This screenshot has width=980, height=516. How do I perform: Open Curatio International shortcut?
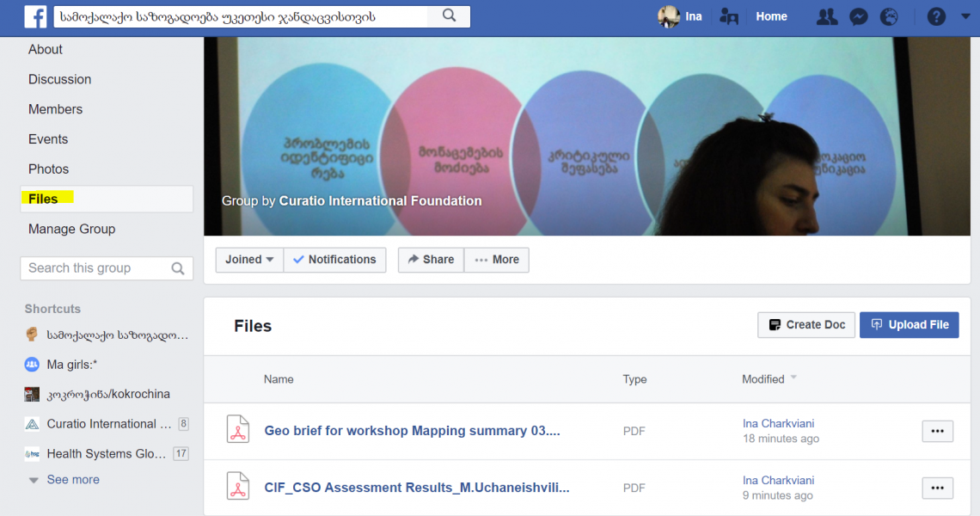coord(109,424)
